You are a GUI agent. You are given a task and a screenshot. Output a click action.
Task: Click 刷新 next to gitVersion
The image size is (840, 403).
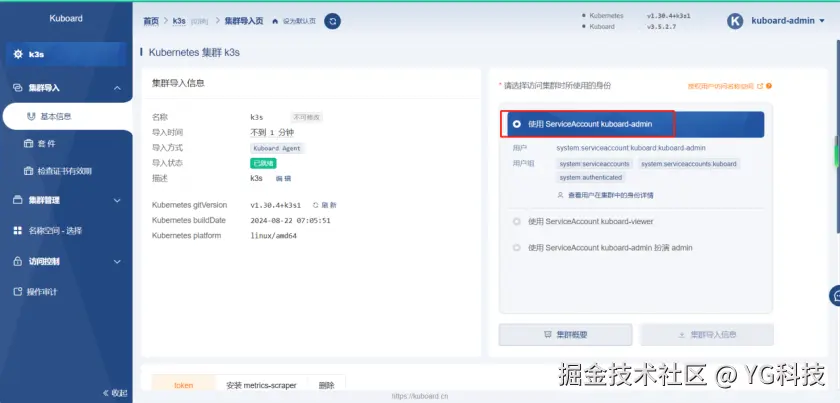click(329, 205)
